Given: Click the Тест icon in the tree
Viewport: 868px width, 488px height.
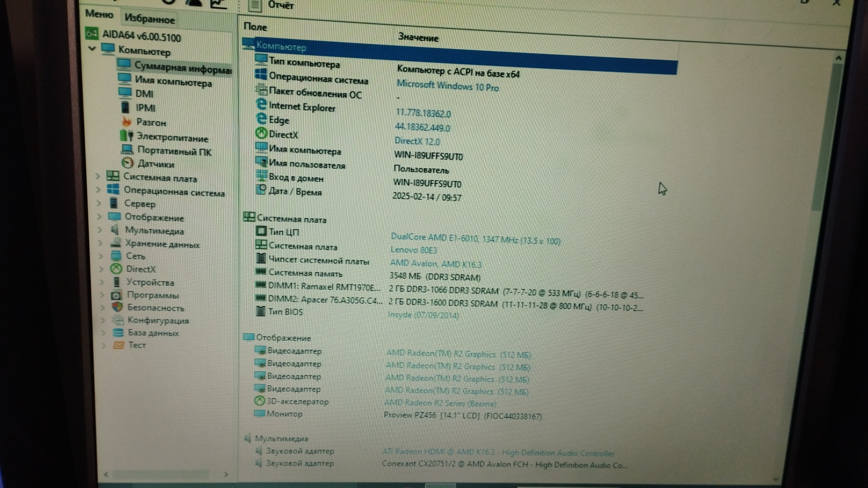Looking at the screenshot, I should tap(119, 345).
